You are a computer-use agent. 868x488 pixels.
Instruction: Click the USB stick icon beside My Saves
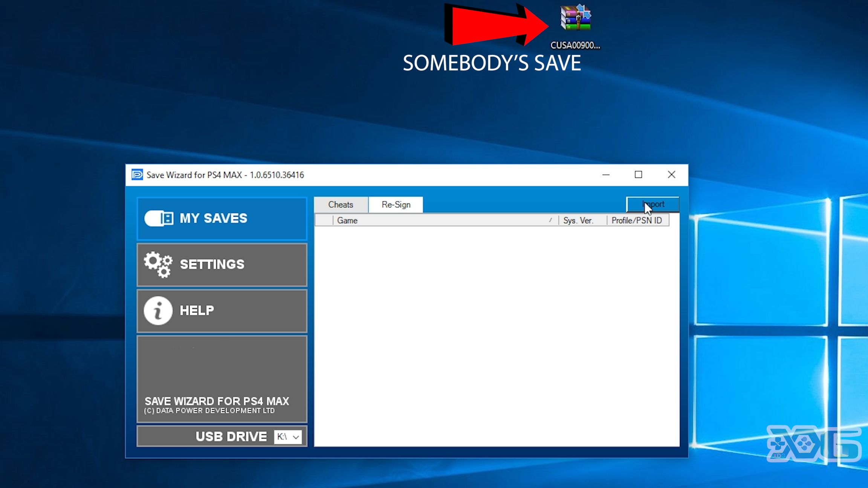tap(159, 218)
